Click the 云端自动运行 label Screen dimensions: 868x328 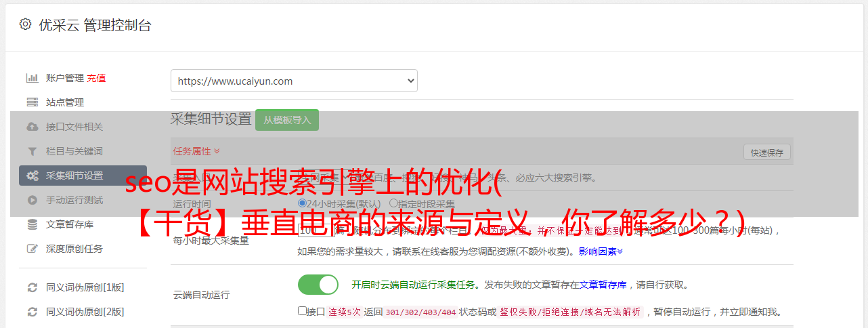tap(201, 295)
